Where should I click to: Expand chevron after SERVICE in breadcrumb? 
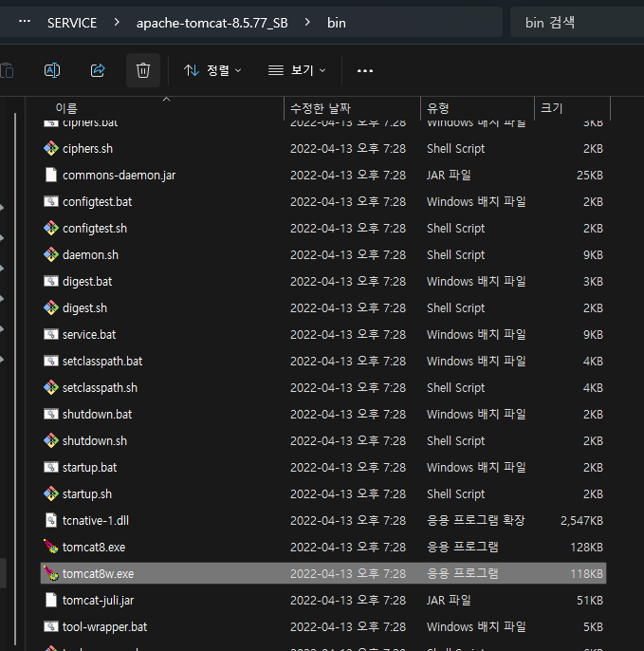(117, 23)
